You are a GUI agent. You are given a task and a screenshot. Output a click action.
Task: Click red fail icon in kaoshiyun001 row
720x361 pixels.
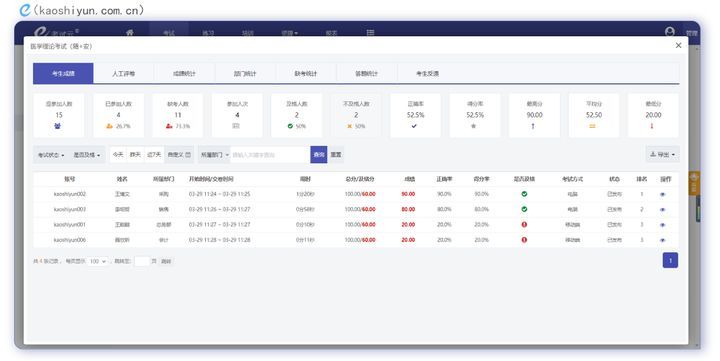tap(524, 225)
